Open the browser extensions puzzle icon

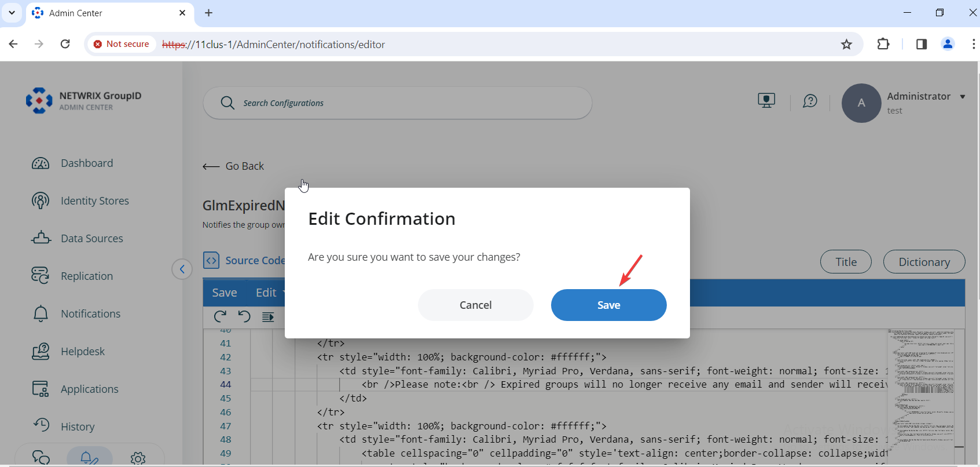[883, 44]
